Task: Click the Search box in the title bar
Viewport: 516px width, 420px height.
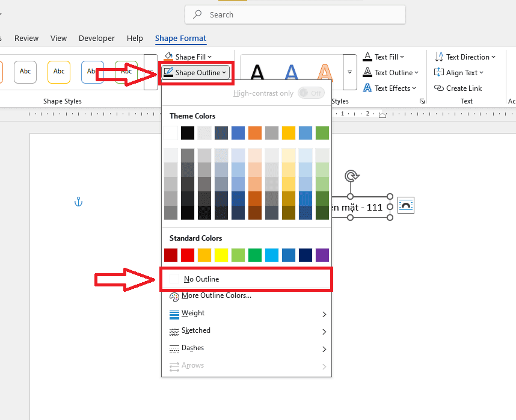Action: [295, 14]
